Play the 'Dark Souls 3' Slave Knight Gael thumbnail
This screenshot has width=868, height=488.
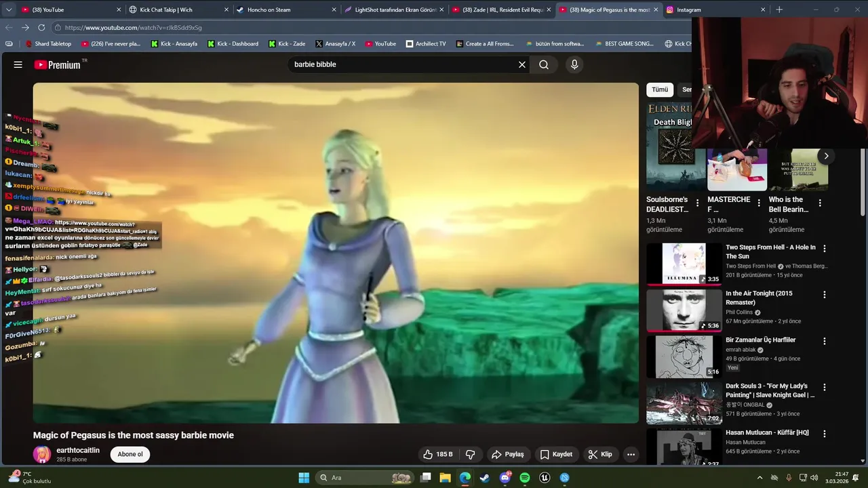(684, 403)
